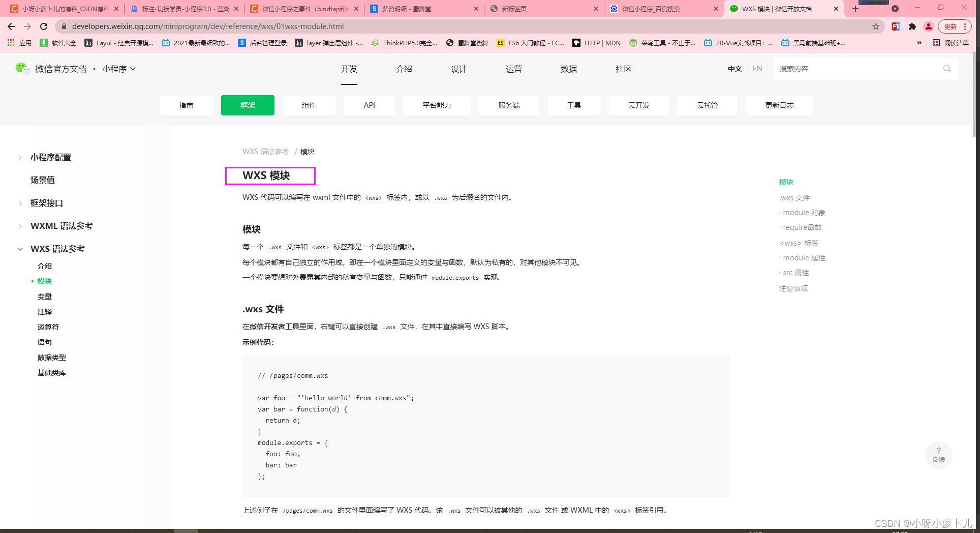Open the extensions puzzle icon
The width and height of the screenshot is (980, 533).
(912, 26)
